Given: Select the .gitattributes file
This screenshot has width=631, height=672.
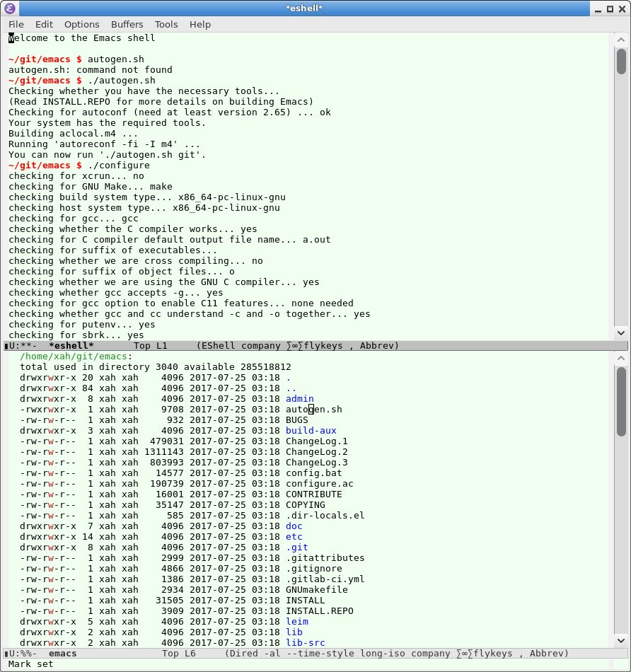Looking at the screenshot, I should [x=325, y=557].
